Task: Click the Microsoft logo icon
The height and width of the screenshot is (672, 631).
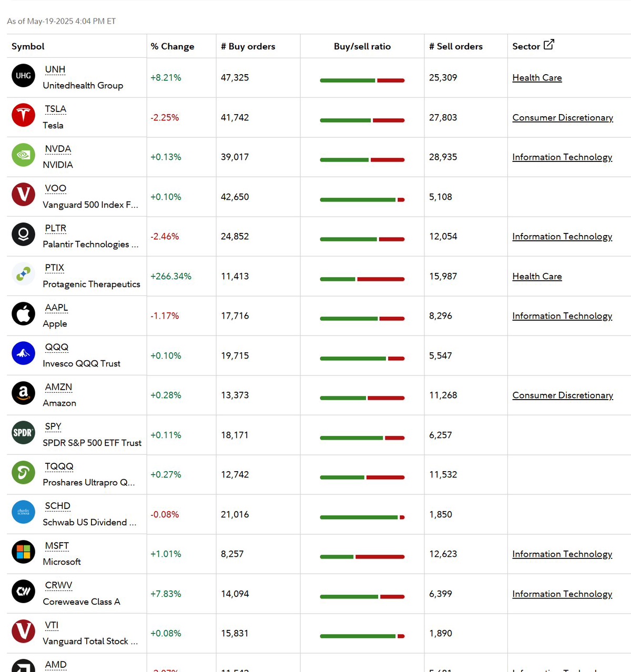Action: [23, 552]
